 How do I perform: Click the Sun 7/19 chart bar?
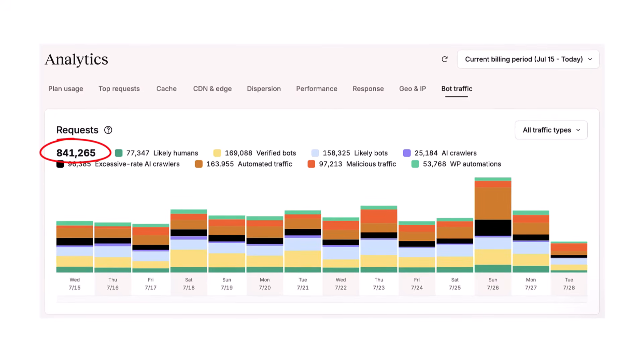(x=227, y=244)
